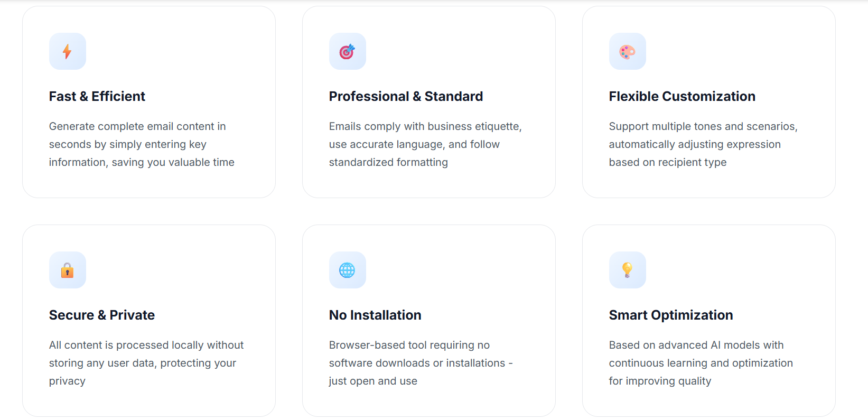Click the Fast & Efficient heading

point(97,96)
